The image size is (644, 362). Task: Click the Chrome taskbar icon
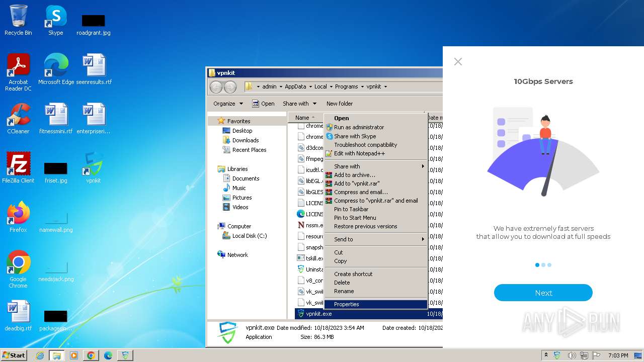coord(91,355)
